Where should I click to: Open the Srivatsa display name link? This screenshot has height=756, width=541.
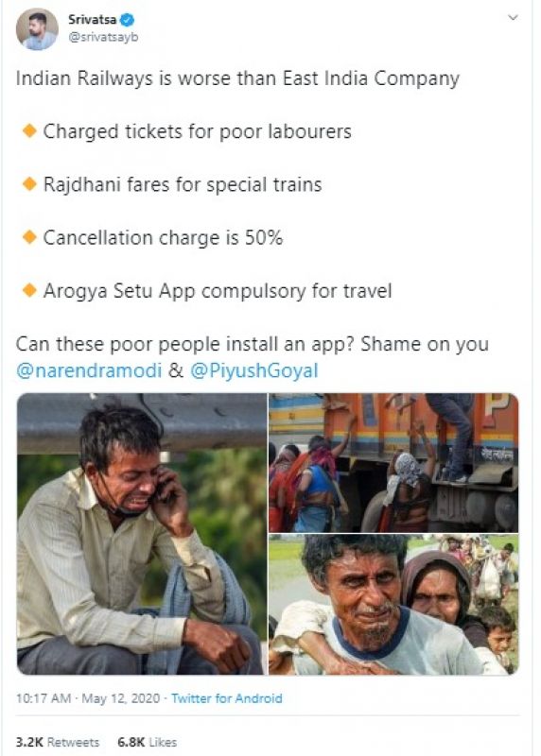pos(92,20)
